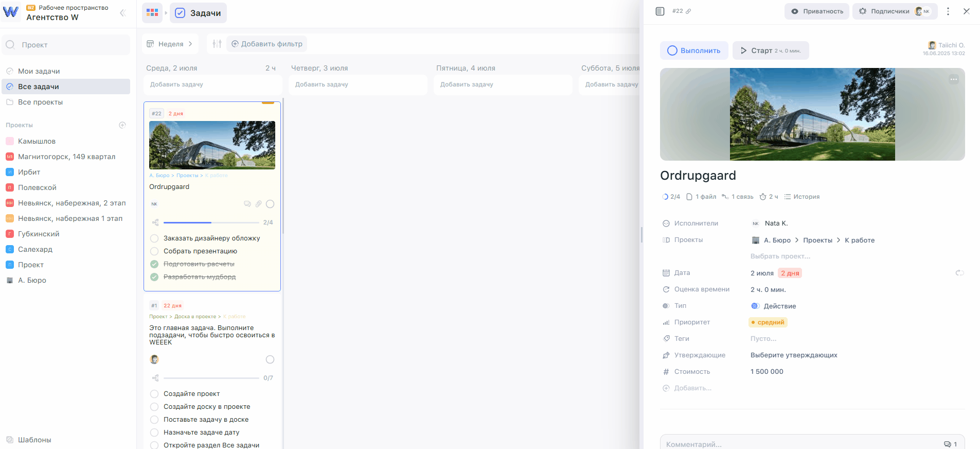Open the Приоритет средний dropdown
The width and height of the screenshot is (980, 449).
[x=768, y=322]
